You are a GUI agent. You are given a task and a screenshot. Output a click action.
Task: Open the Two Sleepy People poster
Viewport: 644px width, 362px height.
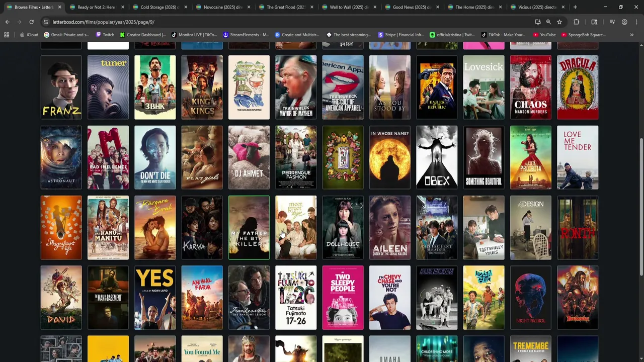(343, 298)
